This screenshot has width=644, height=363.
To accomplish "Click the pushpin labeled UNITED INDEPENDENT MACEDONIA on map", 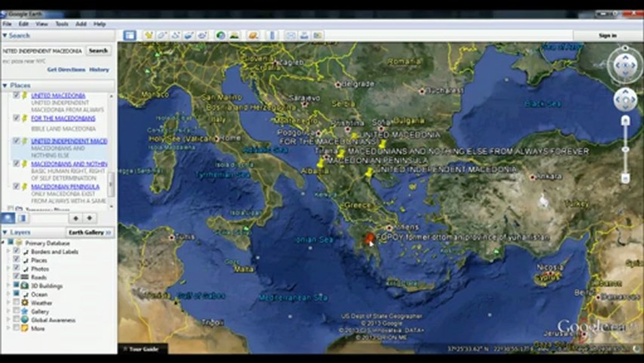I will point(370,173).
